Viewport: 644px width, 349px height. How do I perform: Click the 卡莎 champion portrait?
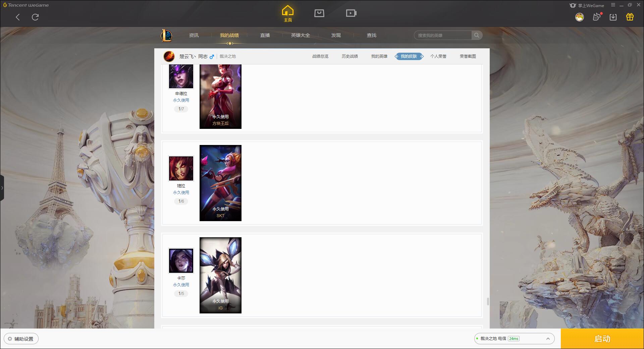click(x=181, y=261)
